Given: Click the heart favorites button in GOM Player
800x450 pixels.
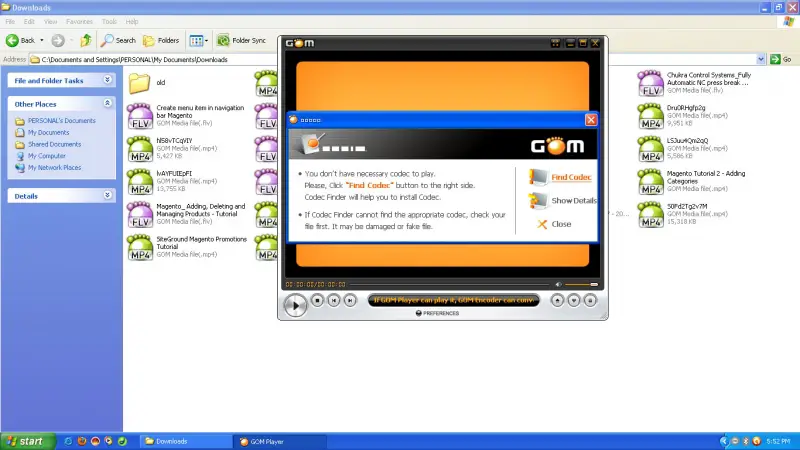Looking at the screenshot, I should [573, 301].
